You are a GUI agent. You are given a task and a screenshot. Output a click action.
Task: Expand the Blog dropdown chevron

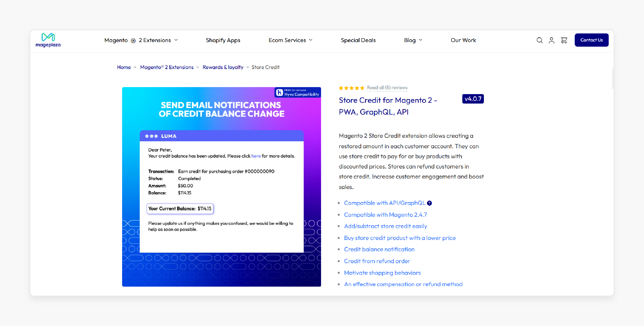(x=421, y=40)
